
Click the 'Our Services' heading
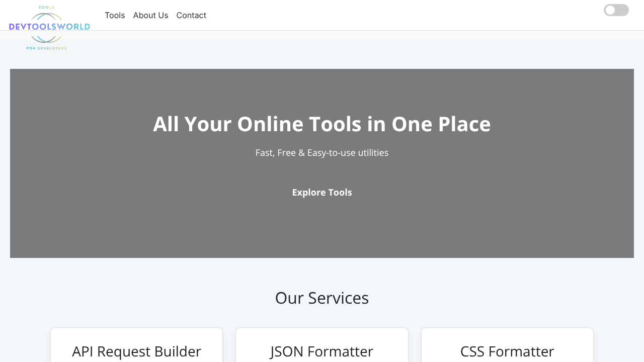(x=322, y=298)
